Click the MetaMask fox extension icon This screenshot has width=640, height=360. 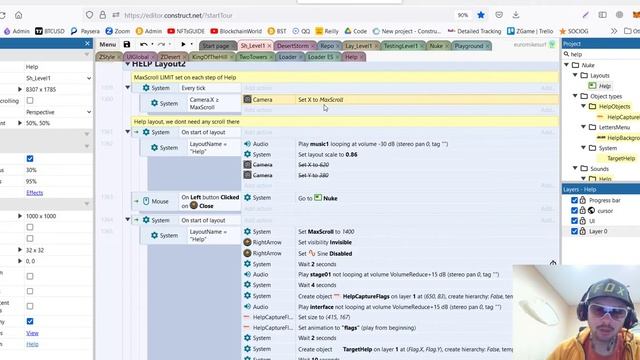click(636, 15)
